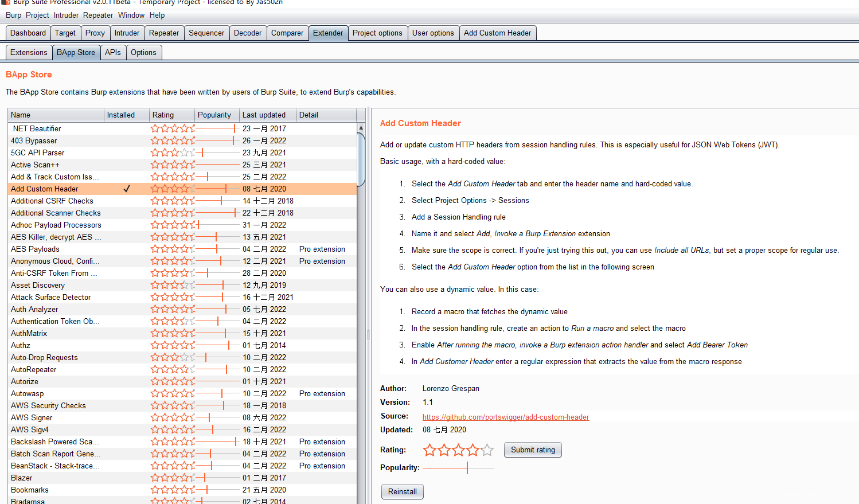Open the Intruder tab
859x504 pixels.
click(127, 33)
